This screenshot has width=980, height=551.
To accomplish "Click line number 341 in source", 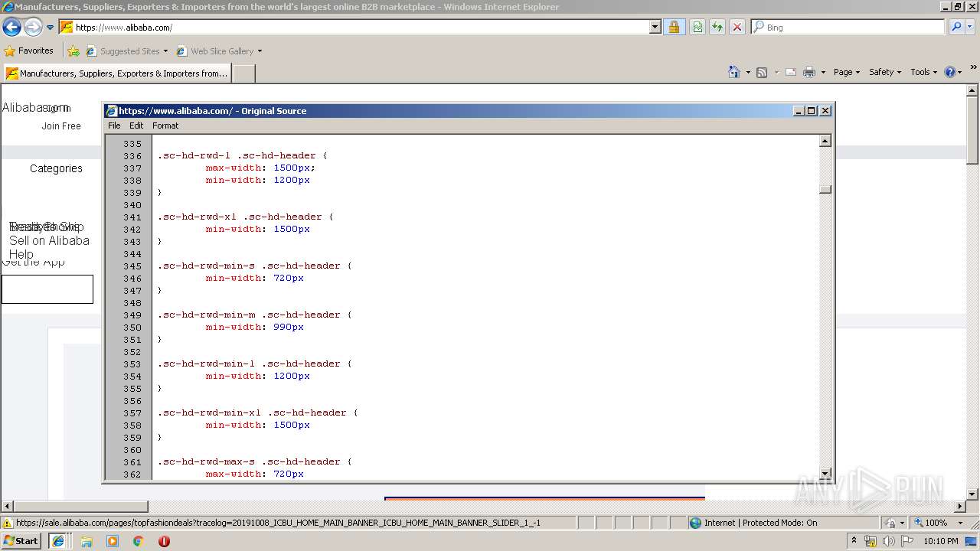I will (x=132, y=217).
